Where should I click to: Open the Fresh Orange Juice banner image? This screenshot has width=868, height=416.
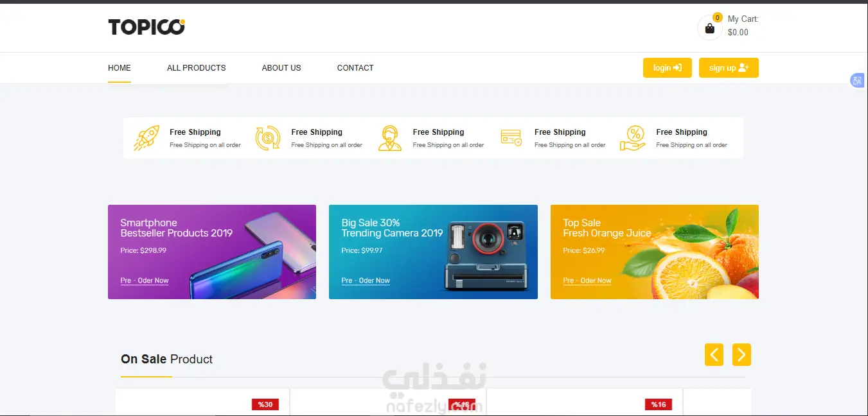(655, 252)
